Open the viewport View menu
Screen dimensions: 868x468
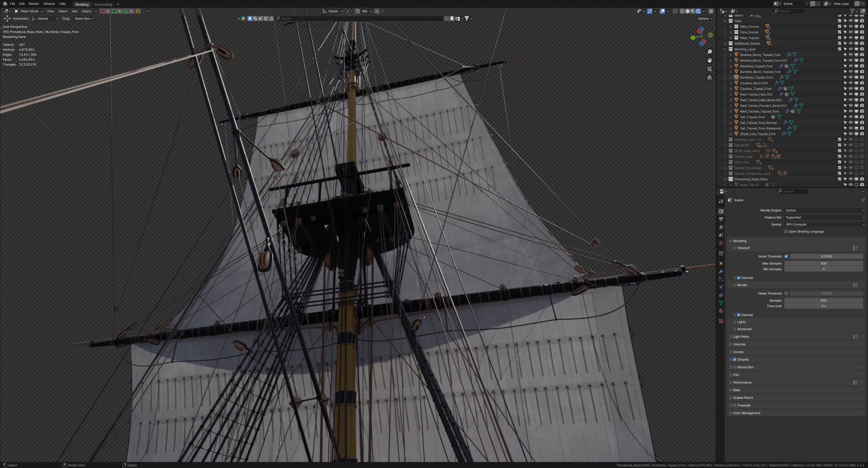pyautogui.click(x=51, y=11)
